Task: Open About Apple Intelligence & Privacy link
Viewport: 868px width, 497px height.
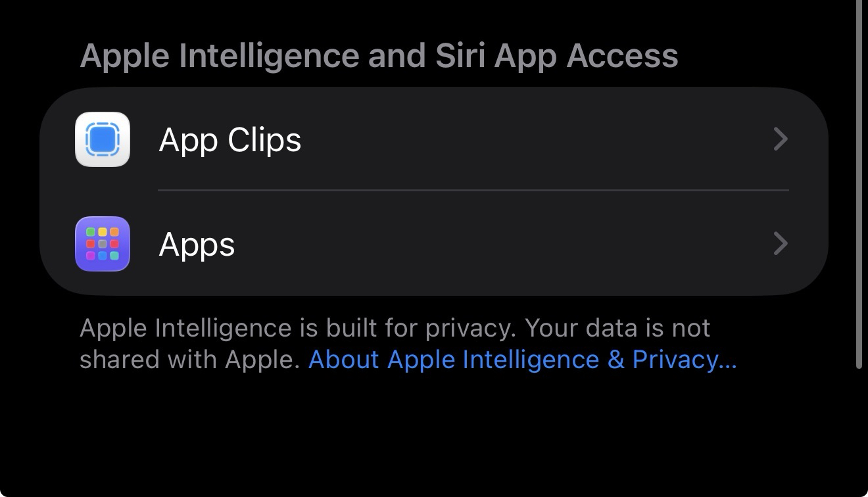Action: tap(522, 360)
